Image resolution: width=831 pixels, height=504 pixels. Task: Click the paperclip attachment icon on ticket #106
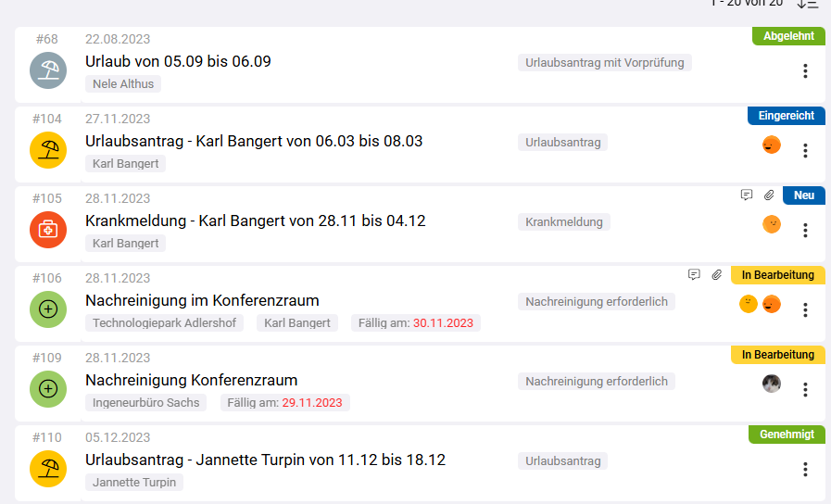(x=716, y=275)
